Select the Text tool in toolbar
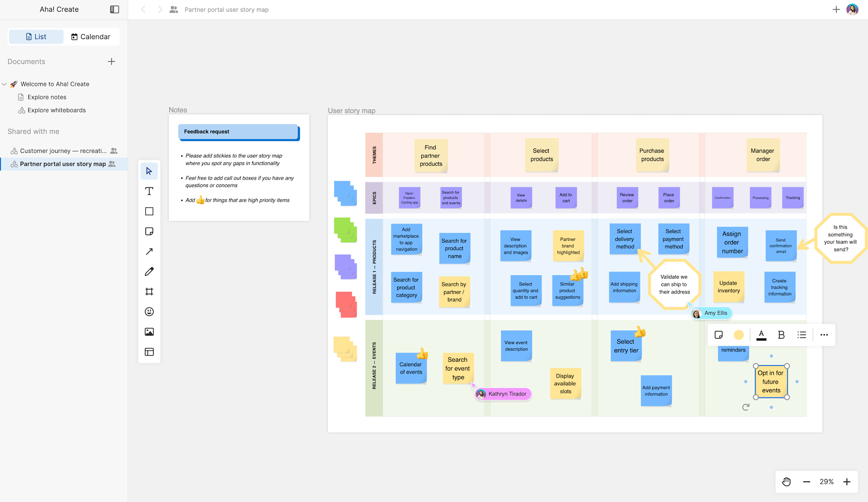The height and width of the screenshot is (502, 868). coord(149,191)
